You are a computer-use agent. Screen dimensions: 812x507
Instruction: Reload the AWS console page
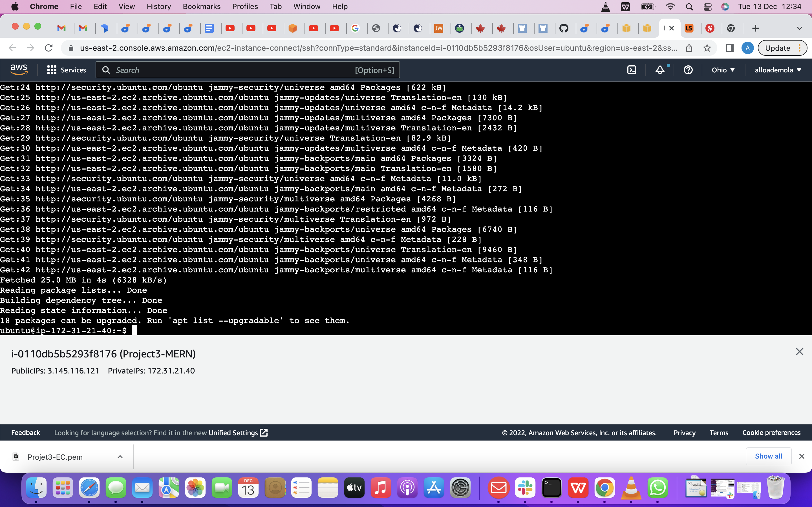(x=49, y=48)
